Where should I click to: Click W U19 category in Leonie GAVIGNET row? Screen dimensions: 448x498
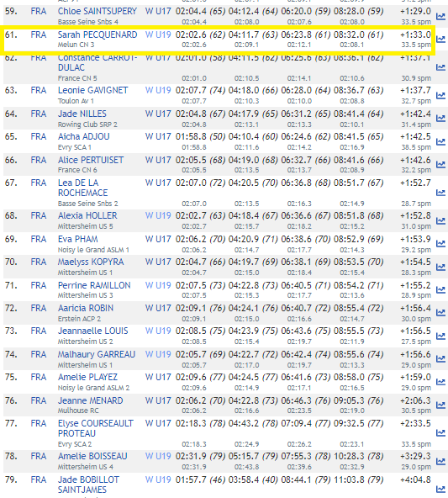(x=158, y=91)
